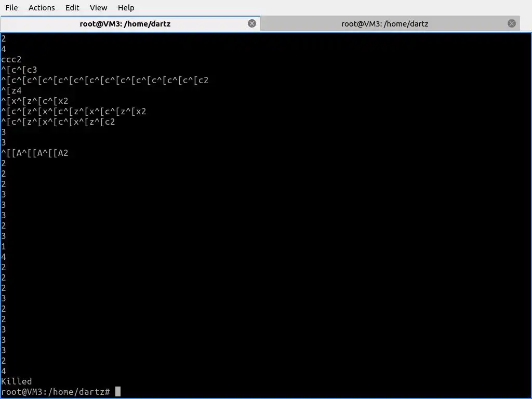The image size is (532, 399).
Task: Click the 'Killed' output line
Action: (16, 381)
